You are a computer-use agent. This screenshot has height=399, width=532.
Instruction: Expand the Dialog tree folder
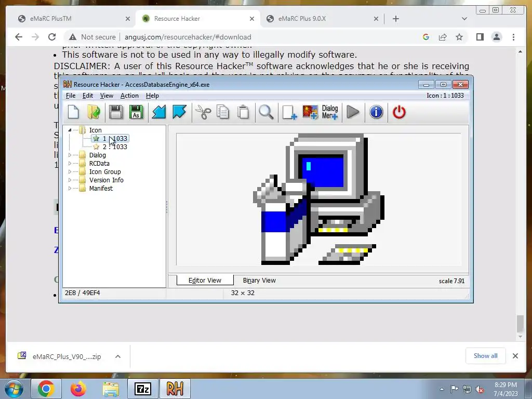click(x=70, y=155)
